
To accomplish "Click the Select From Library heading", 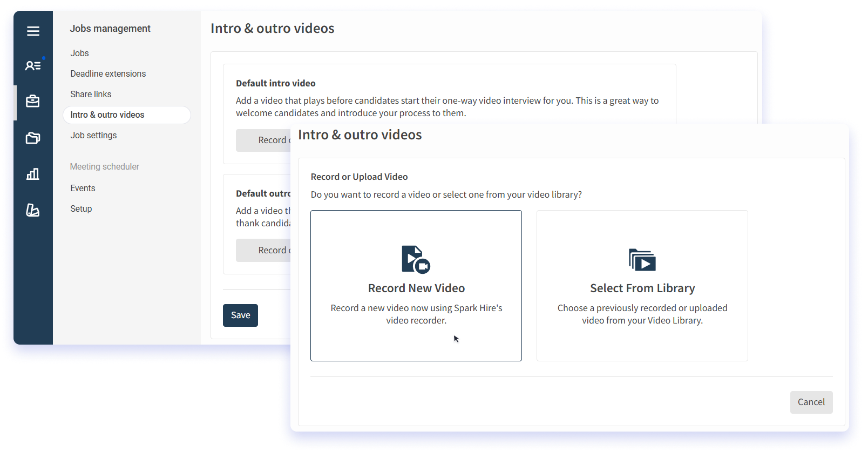I will click(642, 288).
